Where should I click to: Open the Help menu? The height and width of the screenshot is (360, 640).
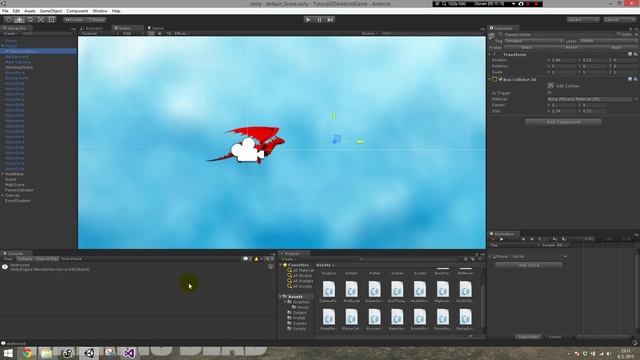[x=116, y=11]
